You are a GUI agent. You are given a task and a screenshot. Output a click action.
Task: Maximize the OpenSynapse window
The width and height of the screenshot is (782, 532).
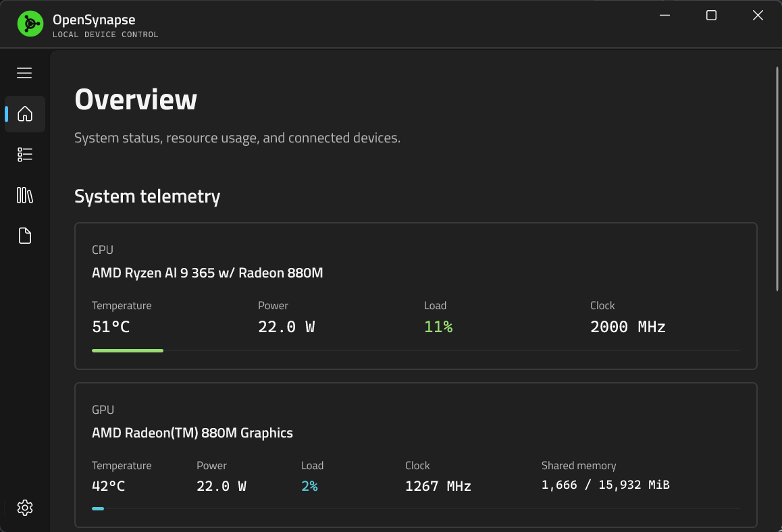click(x=712, y=16)
